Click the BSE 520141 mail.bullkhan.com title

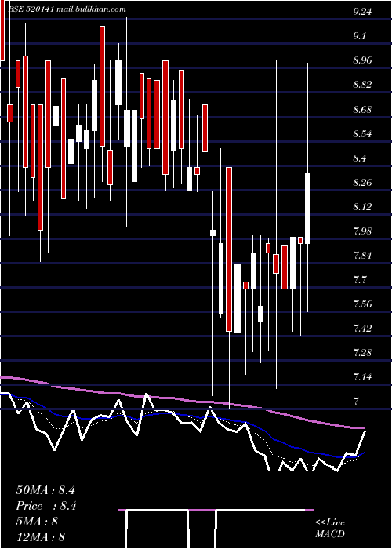pos(66,9)
